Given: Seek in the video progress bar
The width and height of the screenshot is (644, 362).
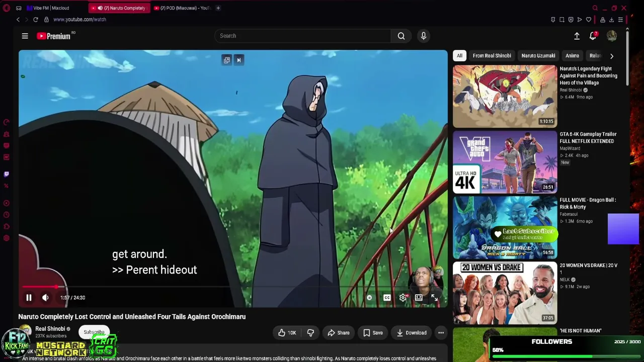Looking at the screenshot, I should click(x=232, y=287).
